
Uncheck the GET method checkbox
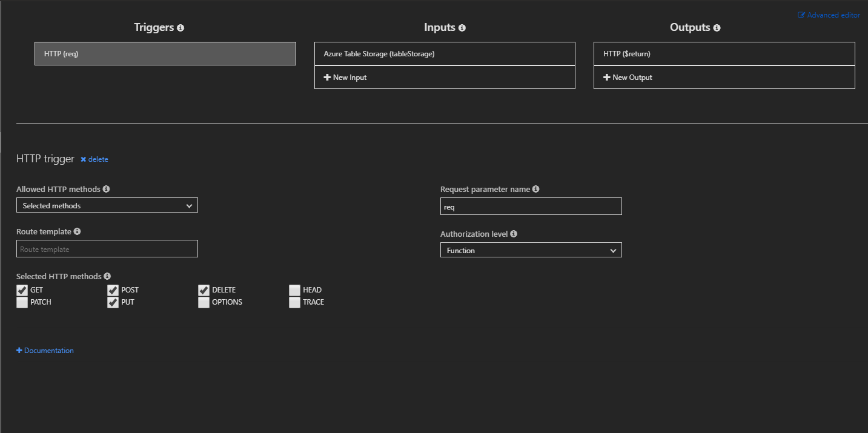click(22, 289)
